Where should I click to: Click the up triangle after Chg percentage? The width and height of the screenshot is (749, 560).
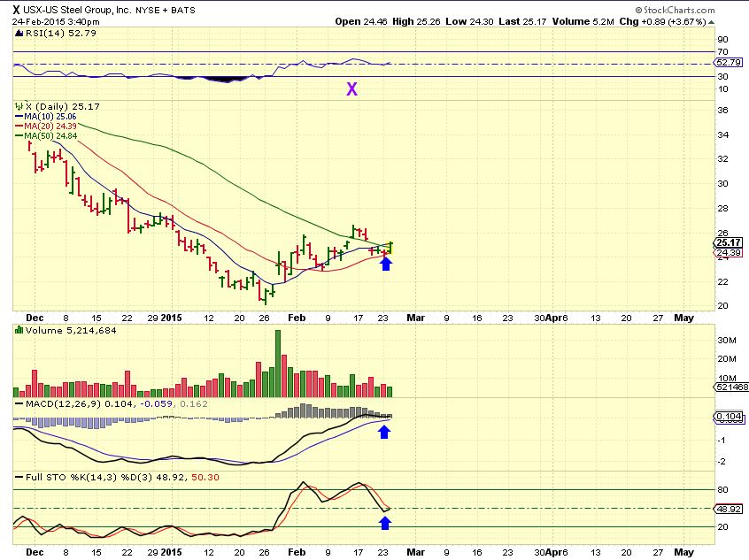click(x=711, y=22)
